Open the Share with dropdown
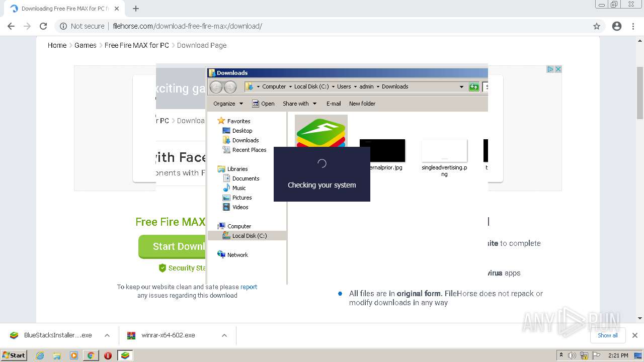Screen dimensions: 644x362 [300, 104]
